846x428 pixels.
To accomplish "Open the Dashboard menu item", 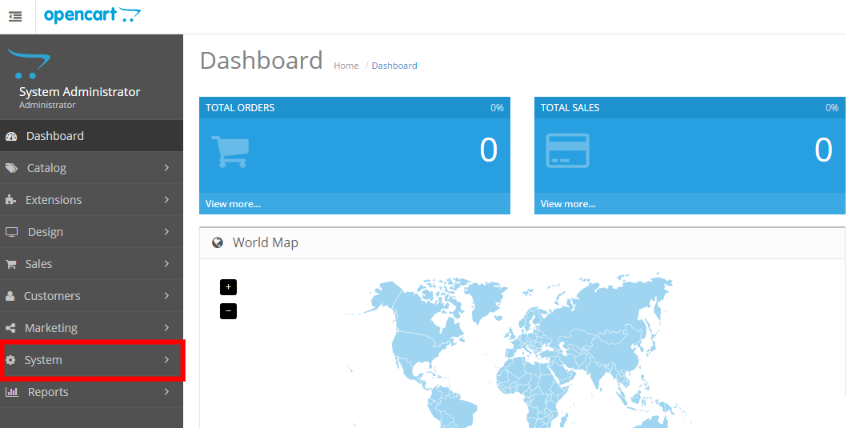I will pos(91,136).
